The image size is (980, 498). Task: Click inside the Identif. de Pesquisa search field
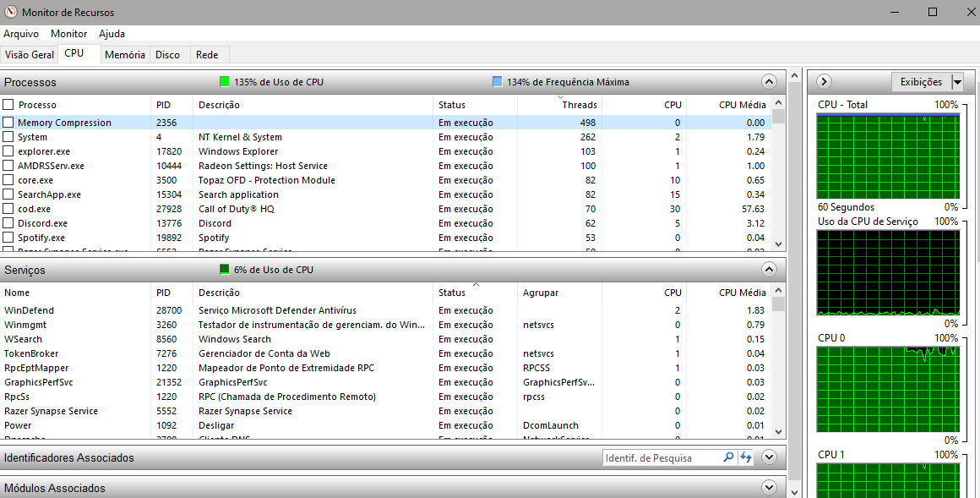click(x=661, y=458)
